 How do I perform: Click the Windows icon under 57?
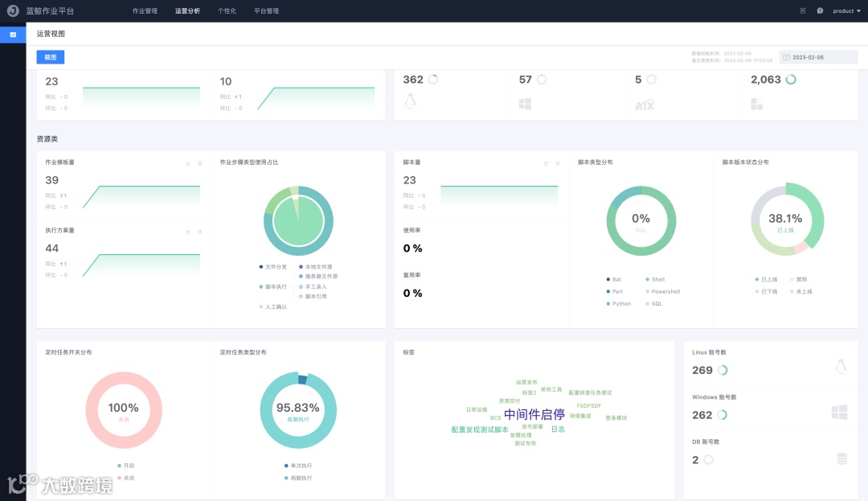pyautogui.click(x=526, y=104)
